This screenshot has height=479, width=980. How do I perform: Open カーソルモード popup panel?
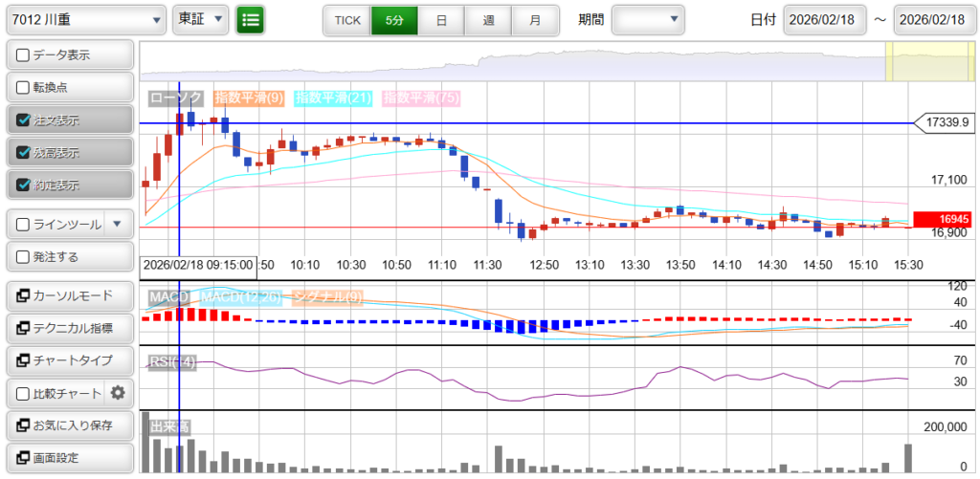(69, 295)
